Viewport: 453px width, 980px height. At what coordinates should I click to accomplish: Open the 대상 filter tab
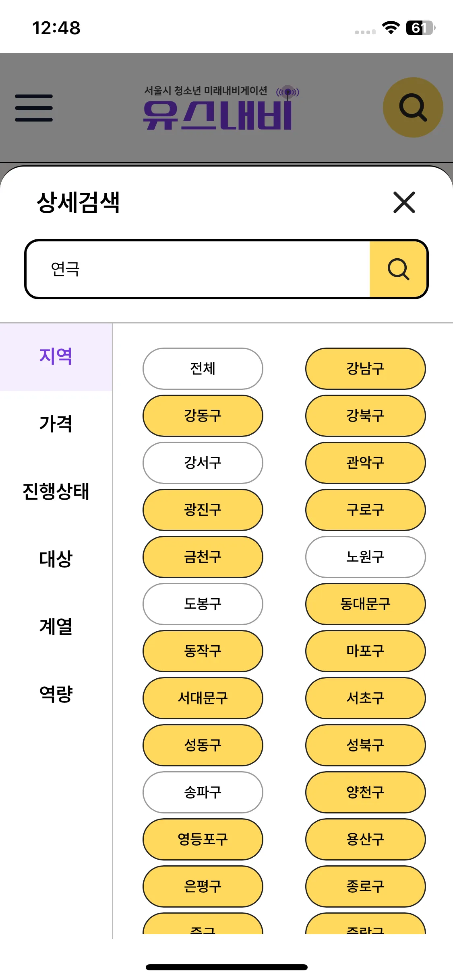(x=56, y=559)
